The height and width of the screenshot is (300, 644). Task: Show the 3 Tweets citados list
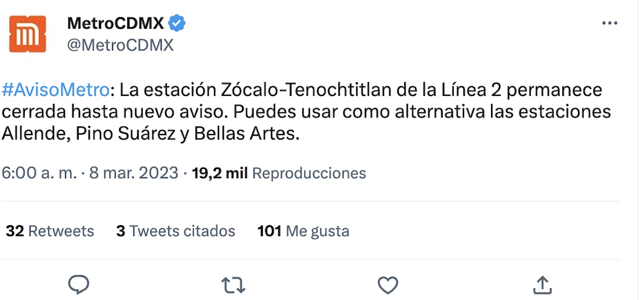click(x=175, y=231)
